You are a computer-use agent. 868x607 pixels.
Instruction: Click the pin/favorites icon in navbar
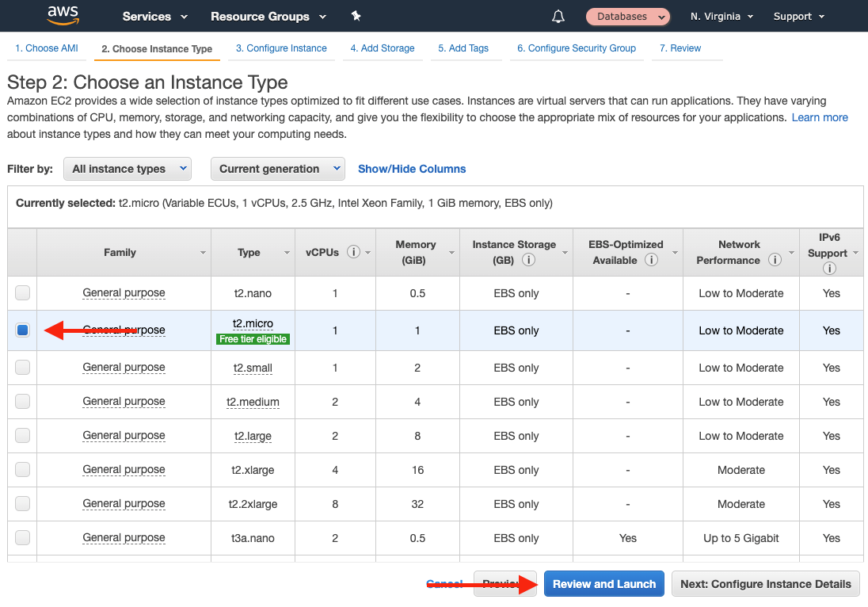pos(356,16)
